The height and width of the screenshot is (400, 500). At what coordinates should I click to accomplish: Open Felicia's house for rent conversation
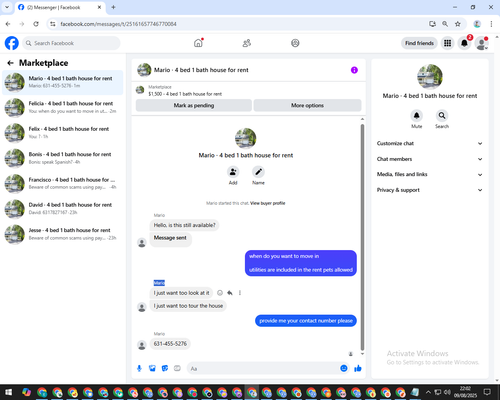[x=63, y=107]
